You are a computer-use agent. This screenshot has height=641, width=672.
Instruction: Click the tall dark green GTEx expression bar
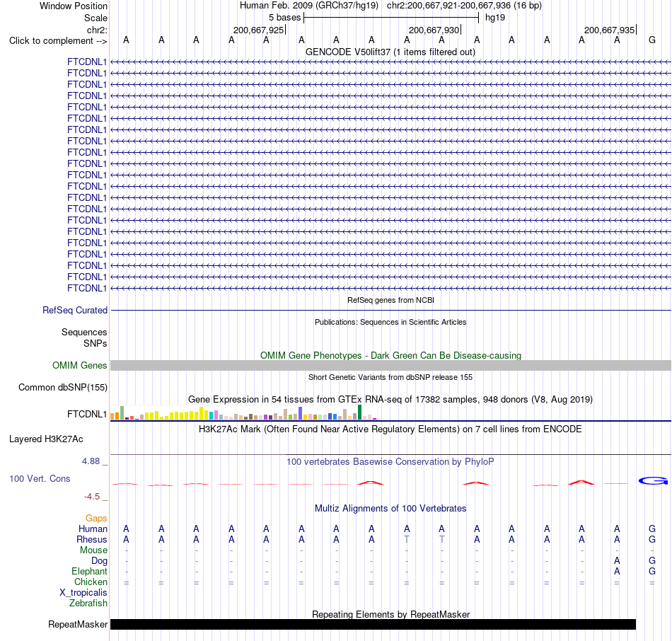click(x=359, y=412)
